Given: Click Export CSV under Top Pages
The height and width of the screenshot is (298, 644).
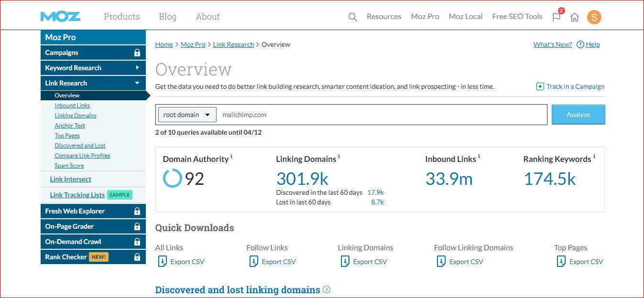Looking at the screenshot, I should (x=586, y=262).
